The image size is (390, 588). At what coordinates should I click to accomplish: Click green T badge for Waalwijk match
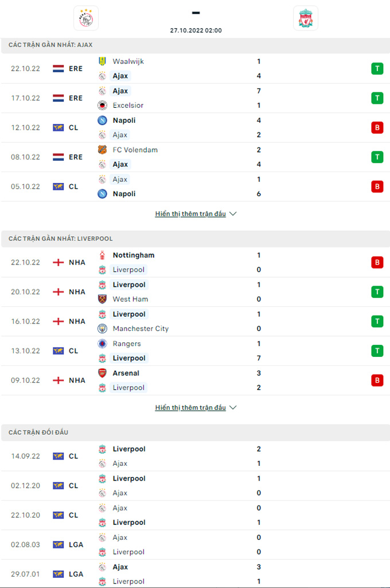tap(377, 69)
